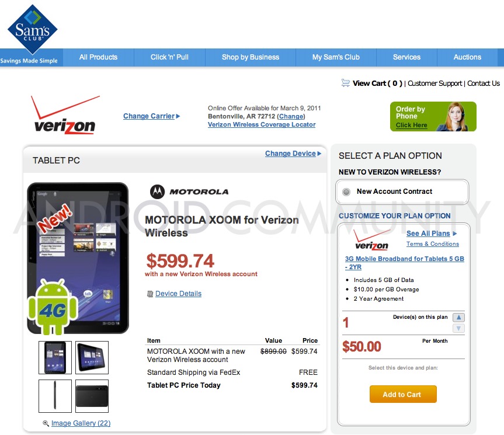Viewport: 504px width, 435px height.
Task: Click the Verizon logo in plan box
Action: click(x=371, y=241)
